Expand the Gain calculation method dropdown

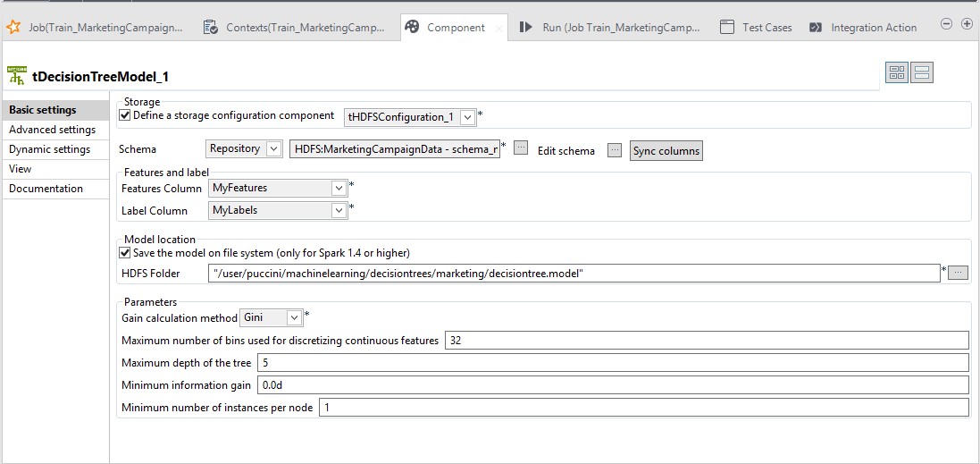(295, 318)
